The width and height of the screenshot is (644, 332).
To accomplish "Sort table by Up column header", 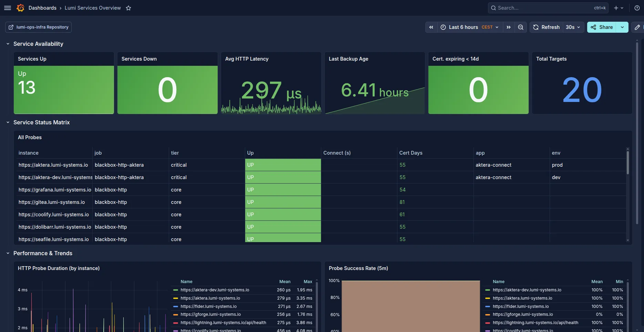I will (x=250, y=153).
